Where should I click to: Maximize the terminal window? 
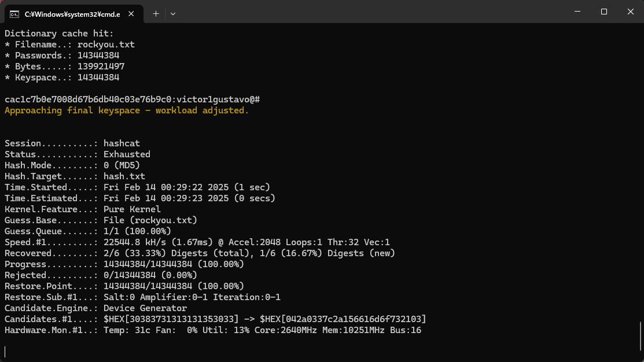tap(603, 12)
